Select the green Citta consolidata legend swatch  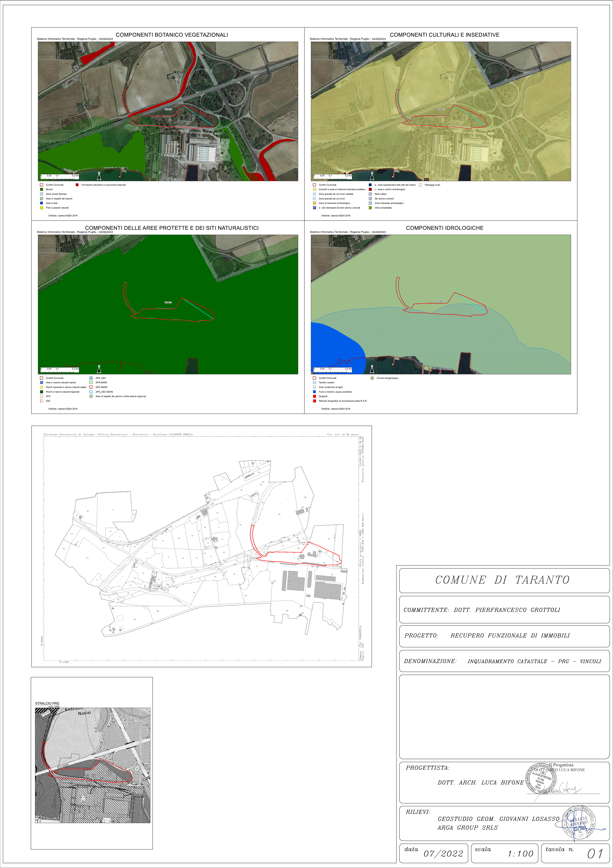[370, 208]
